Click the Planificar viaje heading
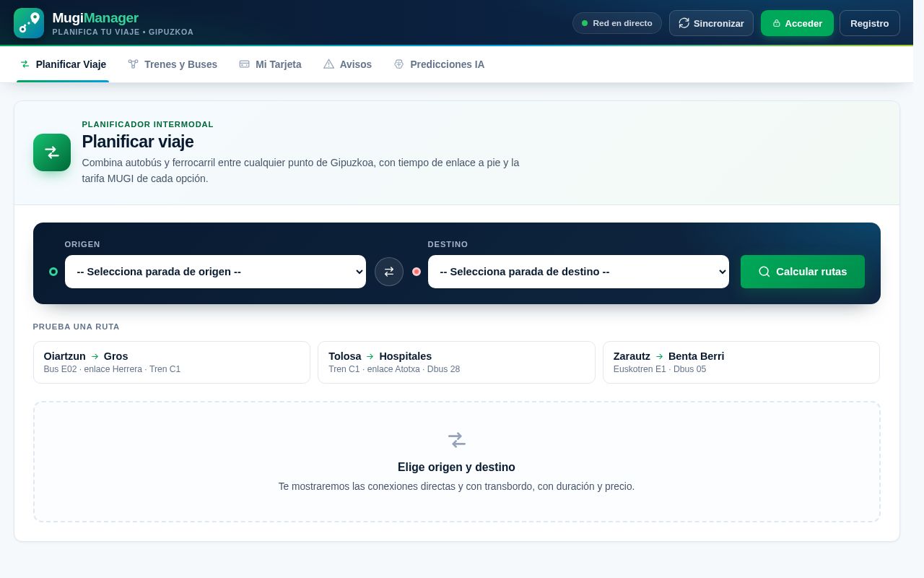 click(138, 142)
